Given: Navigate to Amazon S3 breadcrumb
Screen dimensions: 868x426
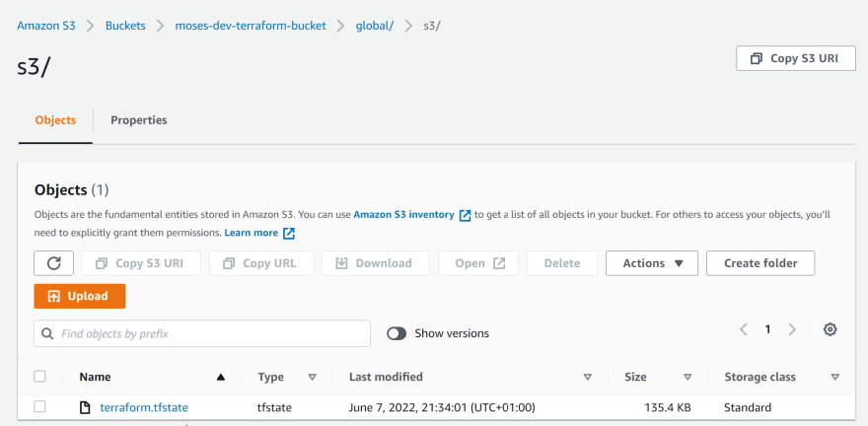Looking at the screenshot, I should (x=46, y=26).
